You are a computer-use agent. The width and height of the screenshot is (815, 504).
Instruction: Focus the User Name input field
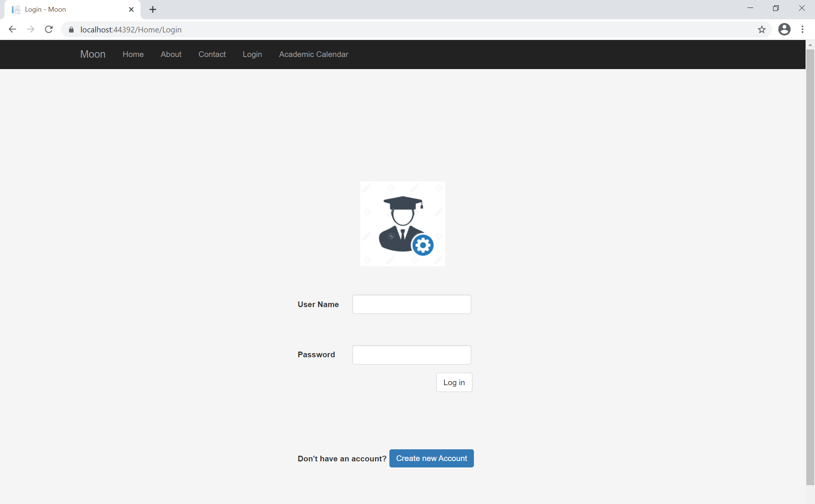point(411,304)
